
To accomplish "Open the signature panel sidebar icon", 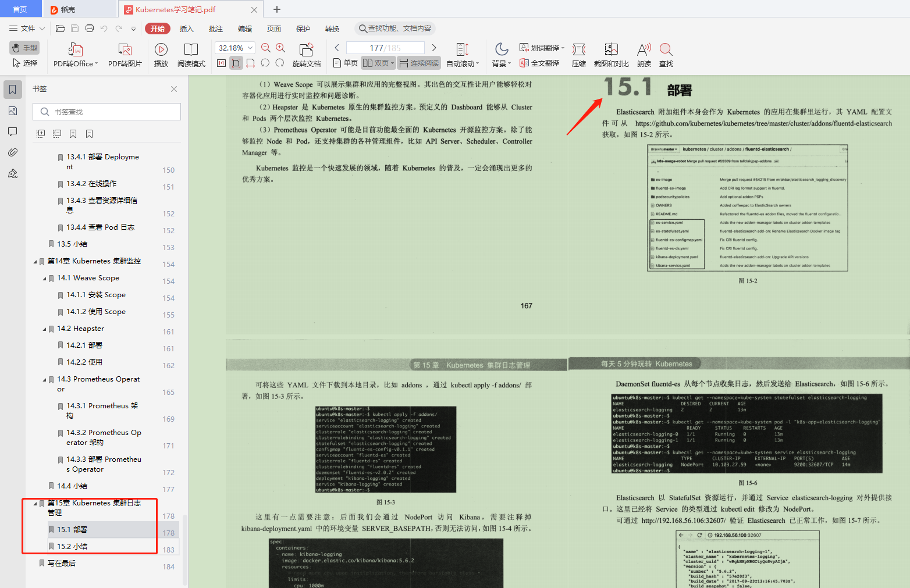I will (13, 173).
